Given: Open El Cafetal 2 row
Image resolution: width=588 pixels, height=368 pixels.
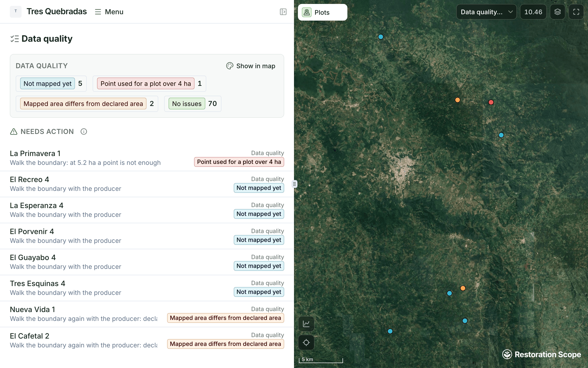Looking at the screenshot, I should 147,340.
